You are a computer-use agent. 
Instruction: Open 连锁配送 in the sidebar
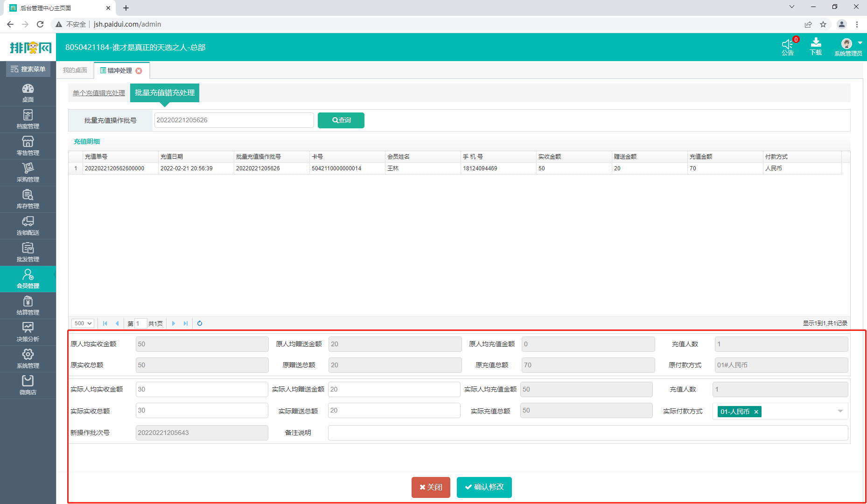[28, 226]
